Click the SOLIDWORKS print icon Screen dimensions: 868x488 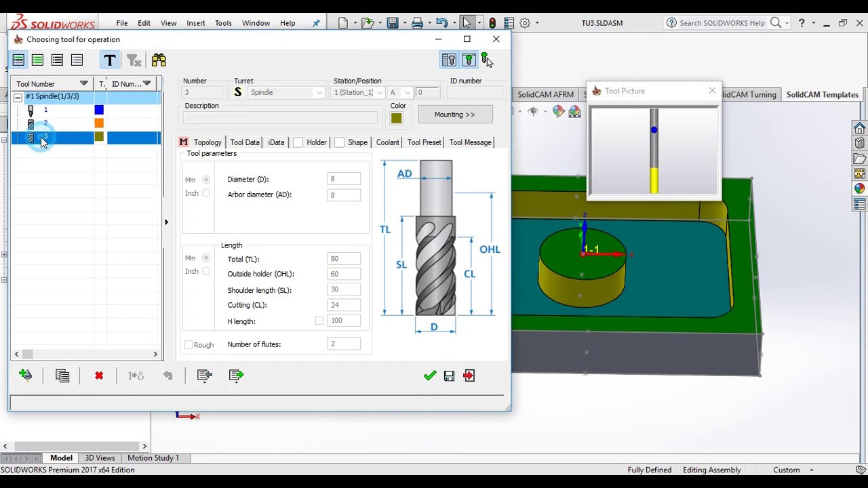coord(418,23)
